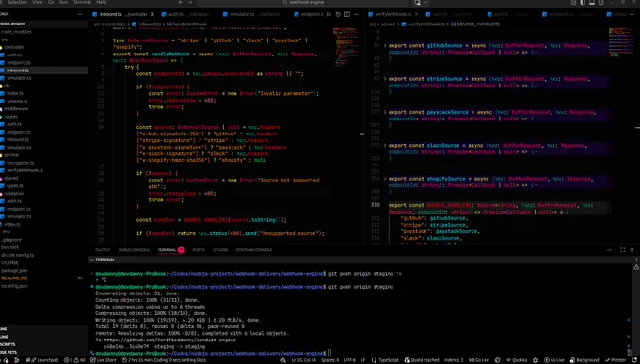This screenshot has height=364, width=640.
Task: Expand the folded shopifySource function
Action: coord(385,179)
